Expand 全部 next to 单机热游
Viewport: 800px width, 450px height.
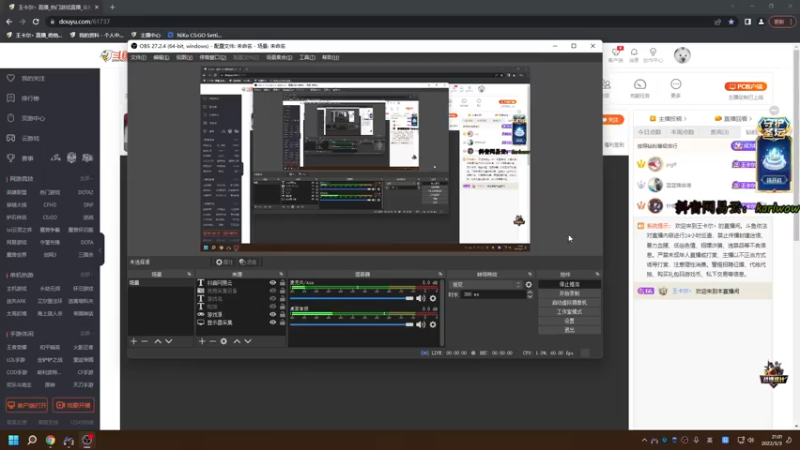coord(86,275)
